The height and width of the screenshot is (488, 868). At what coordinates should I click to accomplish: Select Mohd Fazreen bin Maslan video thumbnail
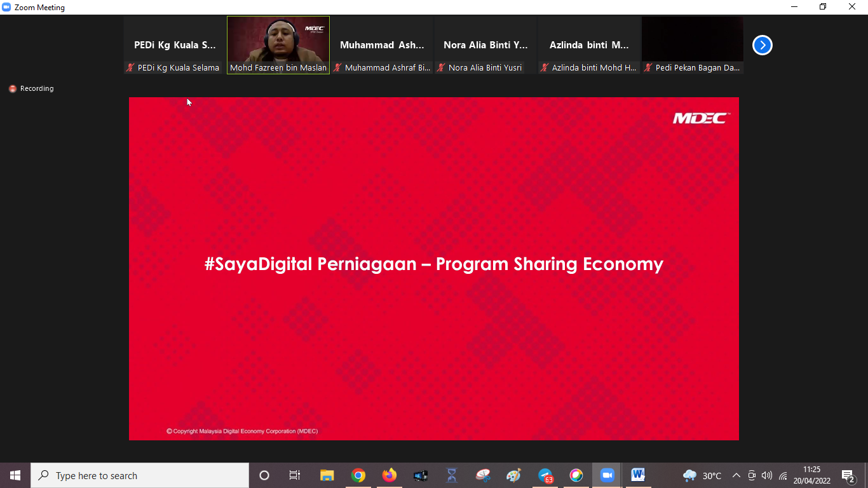tap(278, 45)
